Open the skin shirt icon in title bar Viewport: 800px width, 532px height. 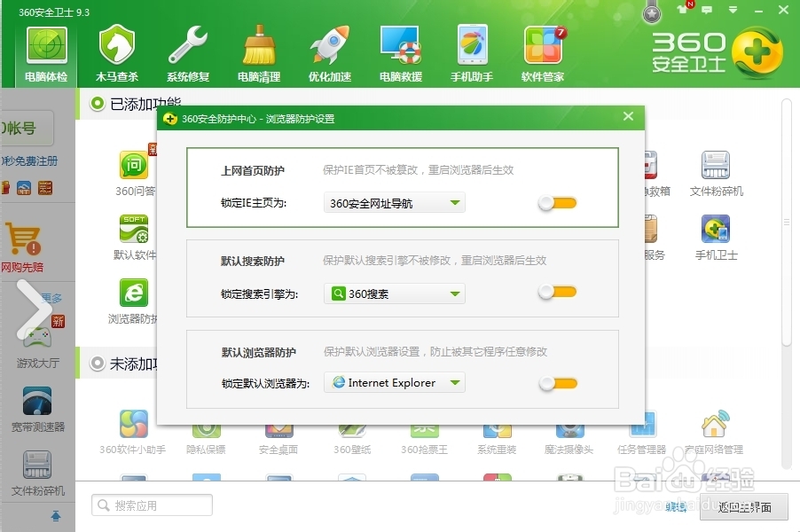[x=683, y=9]
